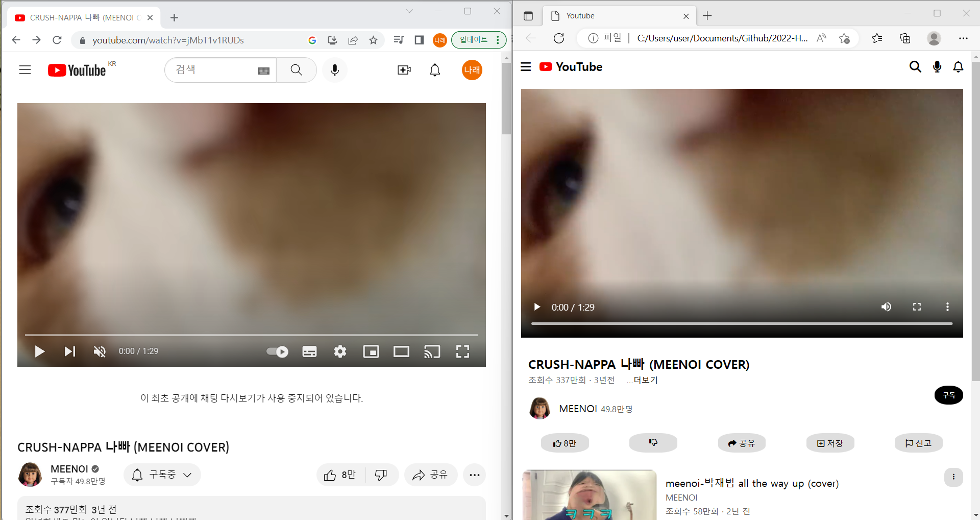Open the orange account avatar in YouTube header
The image size is (980, 520).
tap(472, 70)
